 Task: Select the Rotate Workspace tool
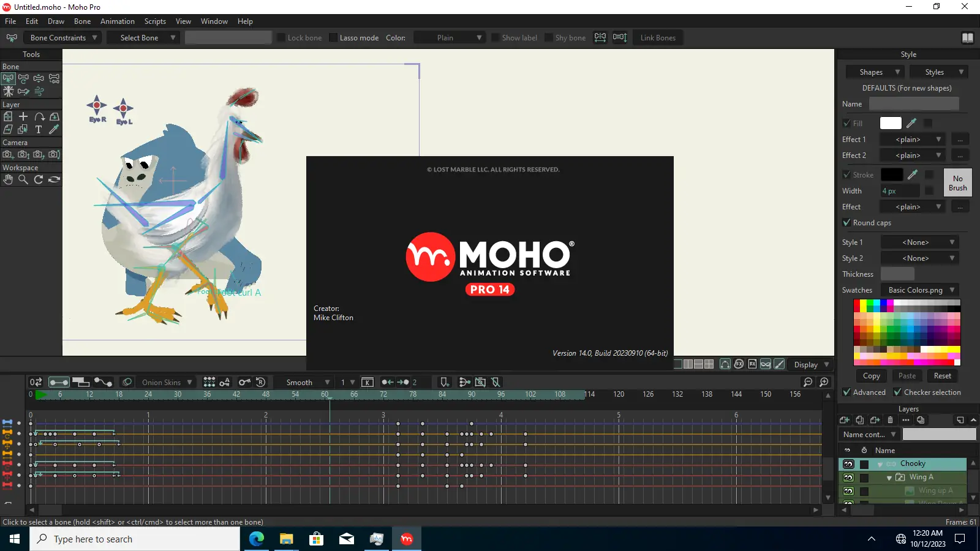[39, 179]
